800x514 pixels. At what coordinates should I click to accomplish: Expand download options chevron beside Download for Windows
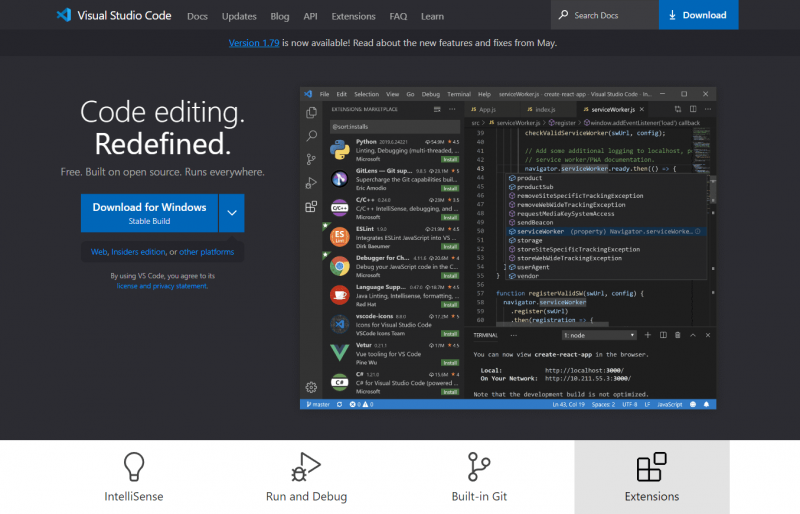pyautogui.click(x=232, y=213)
